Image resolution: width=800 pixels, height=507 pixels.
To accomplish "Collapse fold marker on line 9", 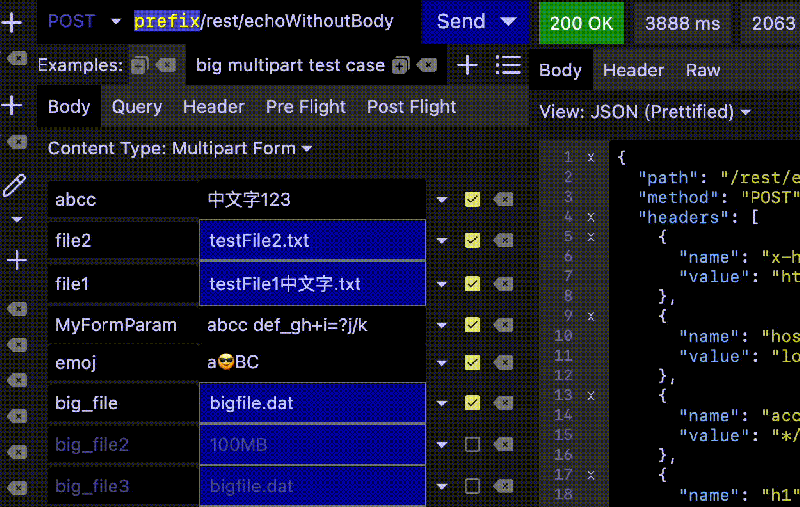I will (x=591, y=316).
